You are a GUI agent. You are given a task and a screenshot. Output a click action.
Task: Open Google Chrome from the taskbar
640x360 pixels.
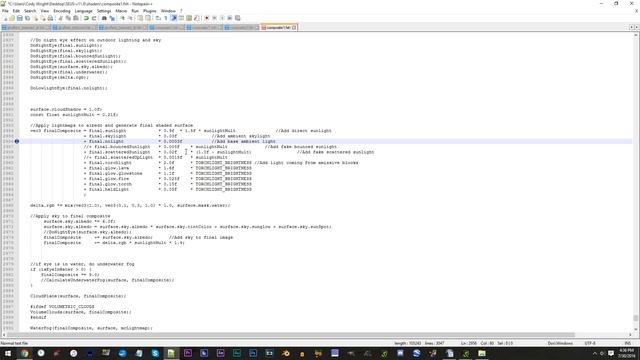point(24,353)
